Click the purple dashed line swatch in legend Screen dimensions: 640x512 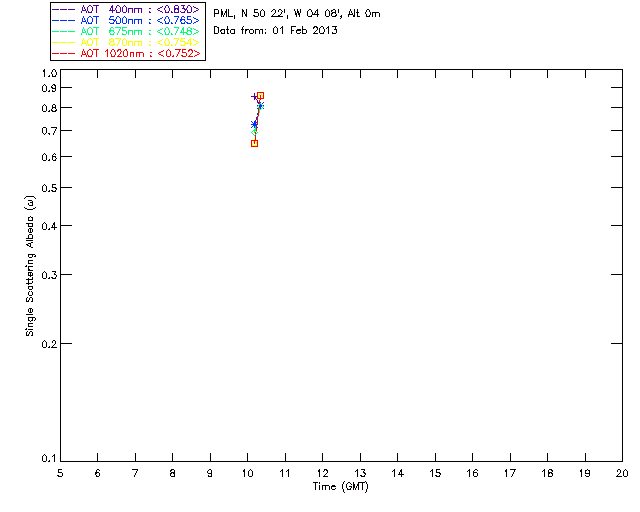64,10
